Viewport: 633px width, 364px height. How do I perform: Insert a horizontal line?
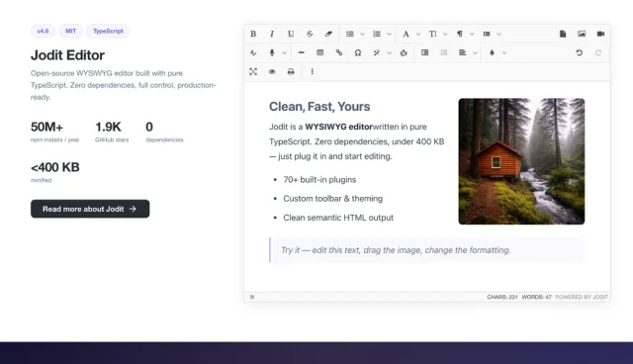coord(301,52)
